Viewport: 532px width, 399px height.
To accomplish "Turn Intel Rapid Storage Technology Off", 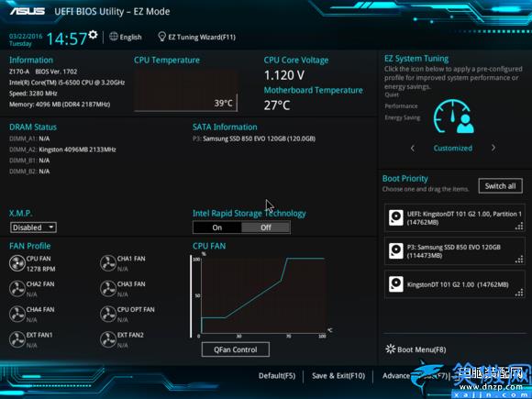I will tap(266, 227).
